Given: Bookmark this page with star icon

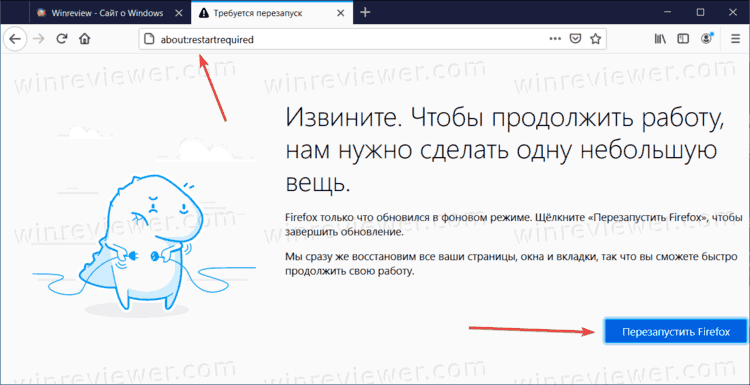Looking at the screenshot, I should click(595, 39).
